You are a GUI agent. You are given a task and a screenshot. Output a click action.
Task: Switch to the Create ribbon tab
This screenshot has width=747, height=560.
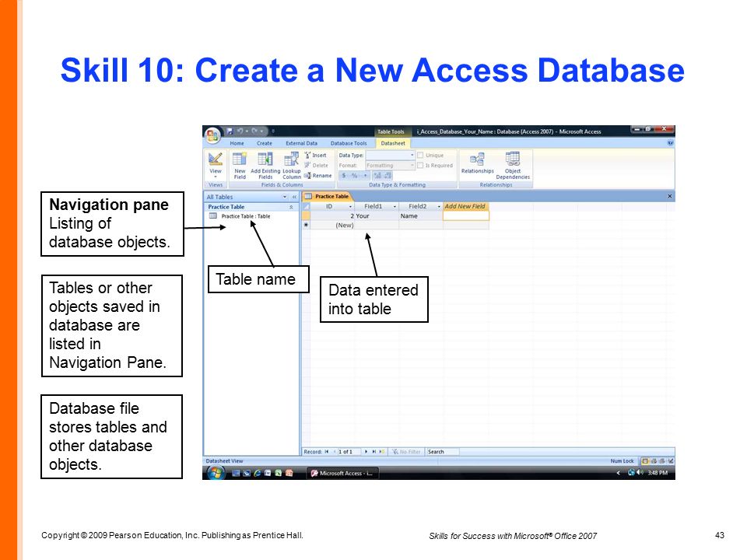coord(265,143)
